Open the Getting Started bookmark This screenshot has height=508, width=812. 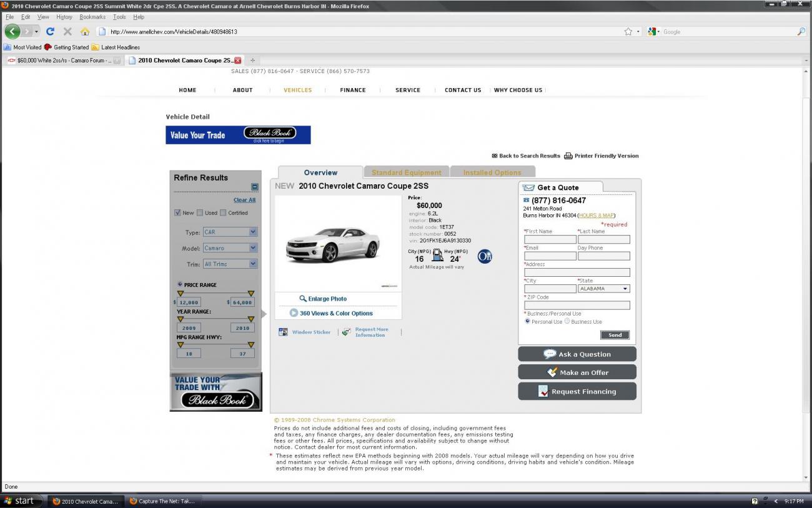(66, 47)
